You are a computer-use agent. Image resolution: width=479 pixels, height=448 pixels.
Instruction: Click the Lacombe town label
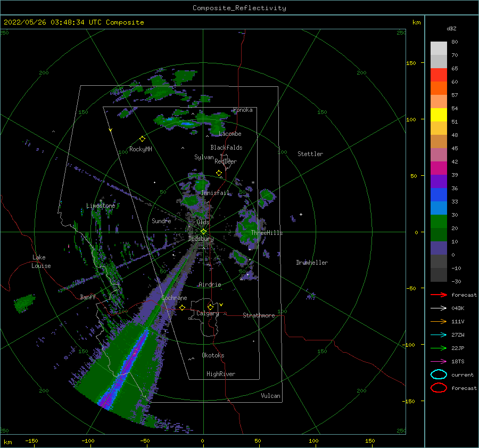tap(230, 134)
